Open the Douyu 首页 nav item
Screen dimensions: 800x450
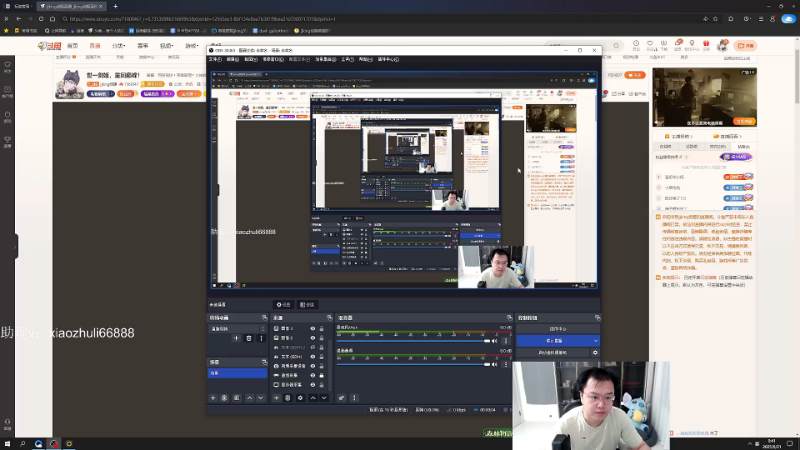[73, 46]
